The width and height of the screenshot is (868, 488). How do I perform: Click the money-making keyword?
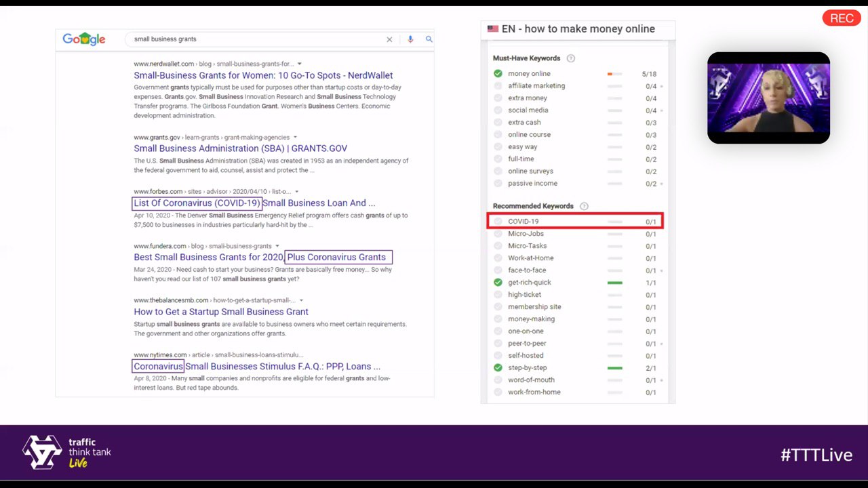531,319
